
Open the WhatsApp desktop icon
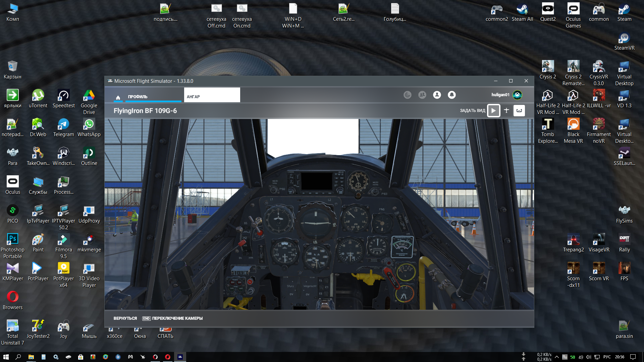[89, 128]
